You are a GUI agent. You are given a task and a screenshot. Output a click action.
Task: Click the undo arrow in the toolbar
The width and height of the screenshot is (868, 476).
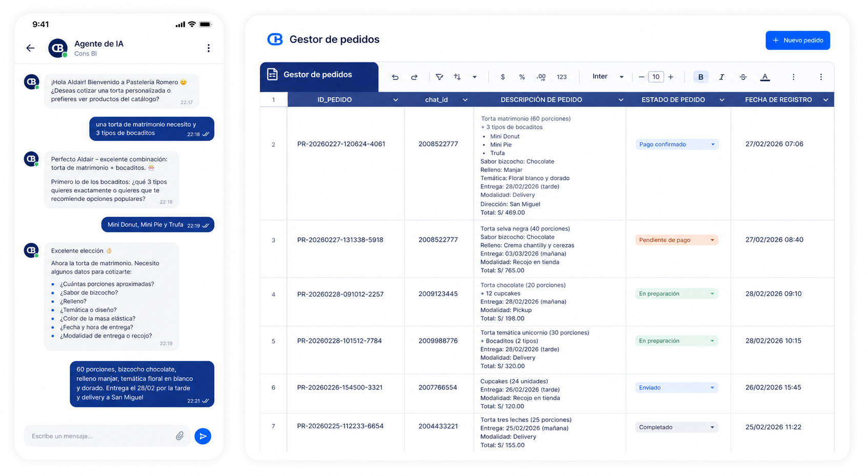(x=395, y=77)
